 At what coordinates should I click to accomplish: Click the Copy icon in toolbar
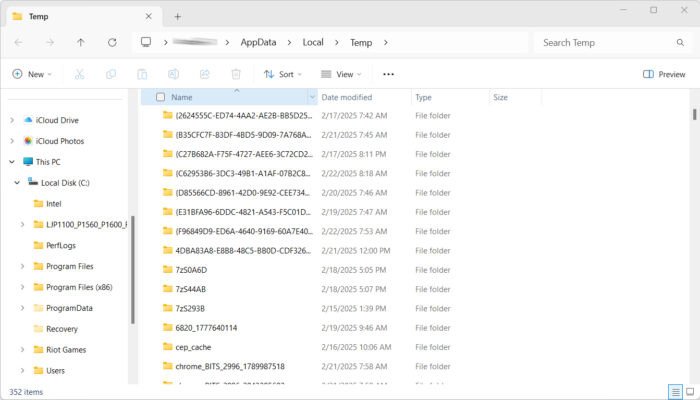point(111,74)
